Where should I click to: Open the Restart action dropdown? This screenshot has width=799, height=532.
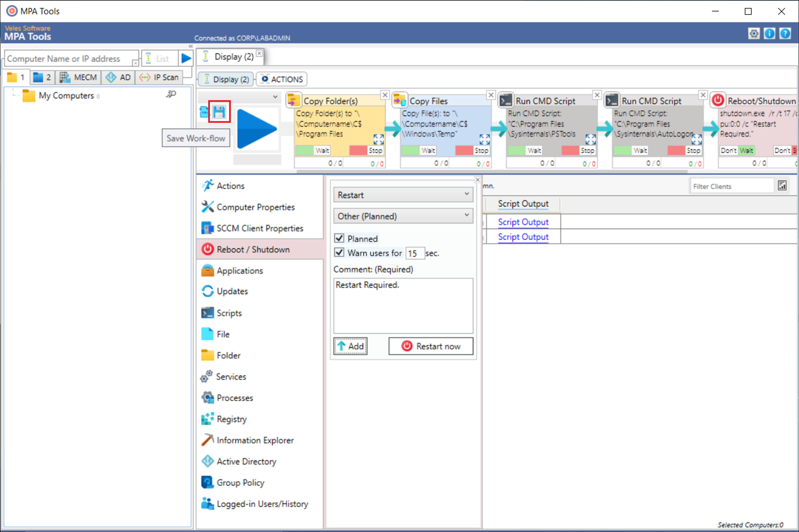point(403,195)
